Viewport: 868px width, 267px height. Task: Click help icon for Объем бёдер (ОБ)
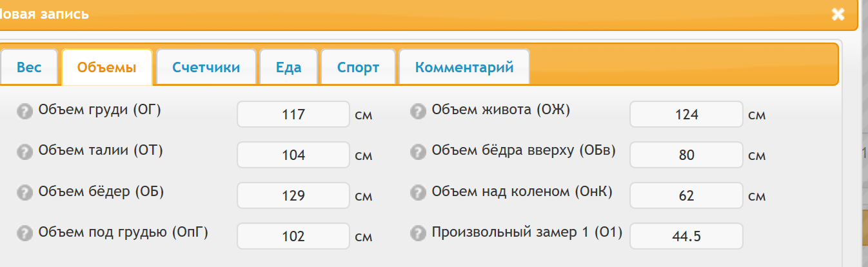(x=25, y=192)
